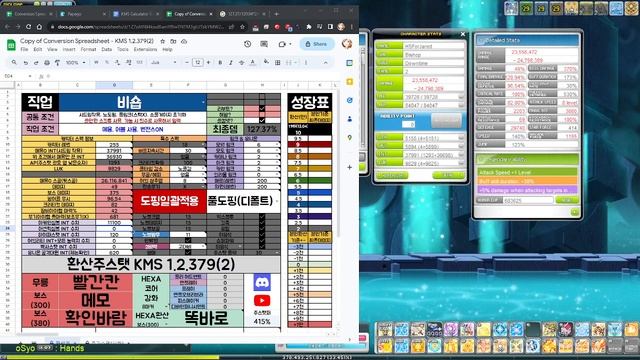The width and height of the screenshot is (640, 360).
Task: Click the green button beside the 683625 field
Action: pos(567,200)
